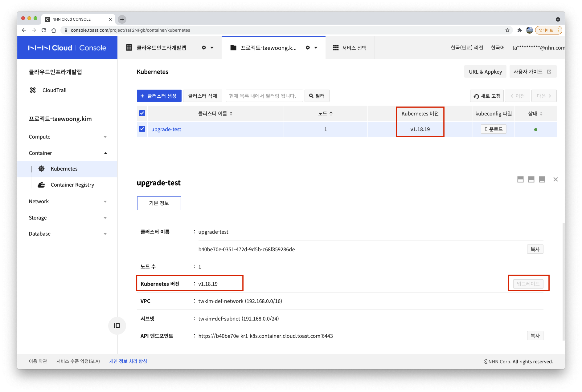Set detail panel to medium height layout

[531, 180]
